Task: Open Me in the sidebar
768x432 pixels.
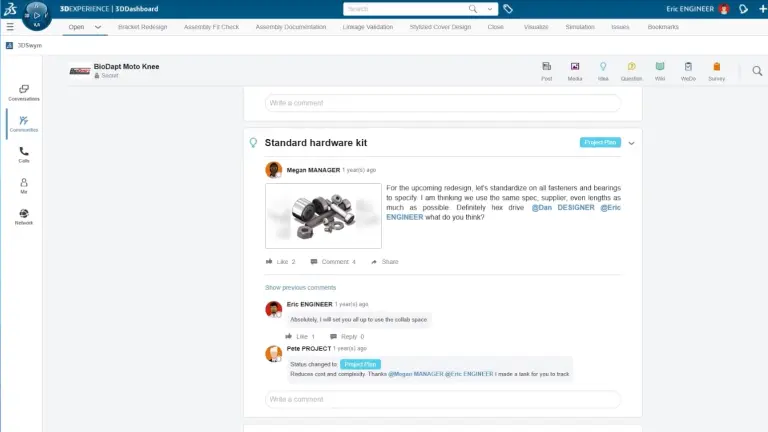Action: coord(24,186)
